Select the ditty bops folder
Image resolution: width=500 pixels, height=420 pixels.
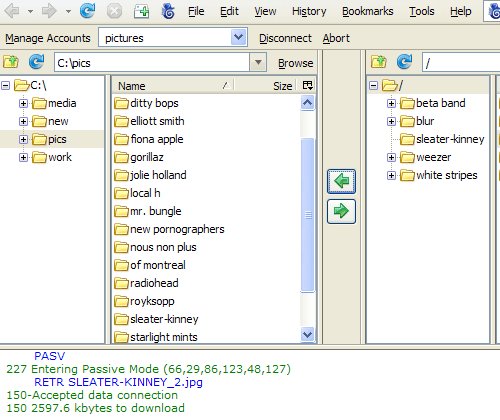[x=146, y=103]
